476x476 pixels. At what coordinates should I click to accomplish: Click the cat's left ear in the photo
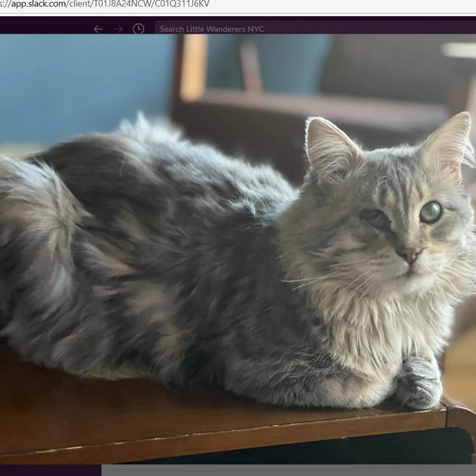pyautogui.click(x=329, y=146)
